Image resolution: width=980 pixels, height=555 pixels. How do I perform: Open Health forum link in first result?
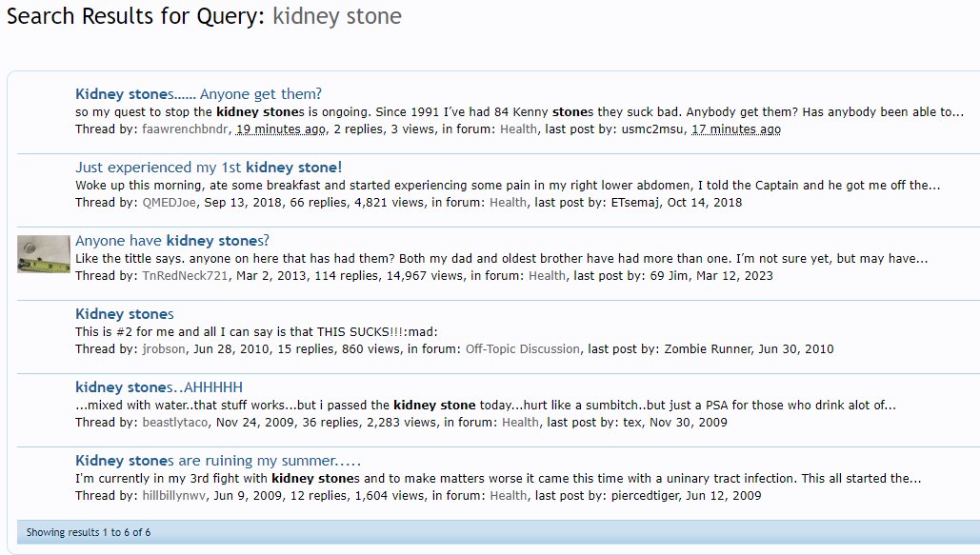click(518, 129)
